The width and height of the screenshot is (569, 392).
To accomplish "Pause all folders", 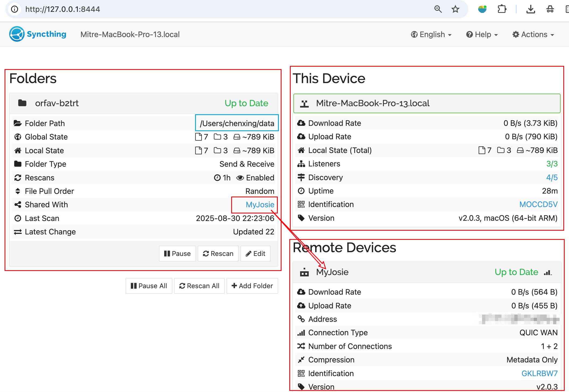I will click(x=149, y=286).
